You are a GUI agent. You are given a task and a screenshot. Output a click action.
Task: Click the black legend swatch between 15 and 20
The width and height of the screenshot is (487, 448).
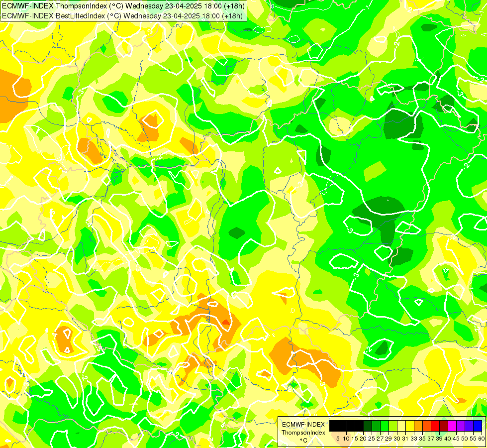359,426
